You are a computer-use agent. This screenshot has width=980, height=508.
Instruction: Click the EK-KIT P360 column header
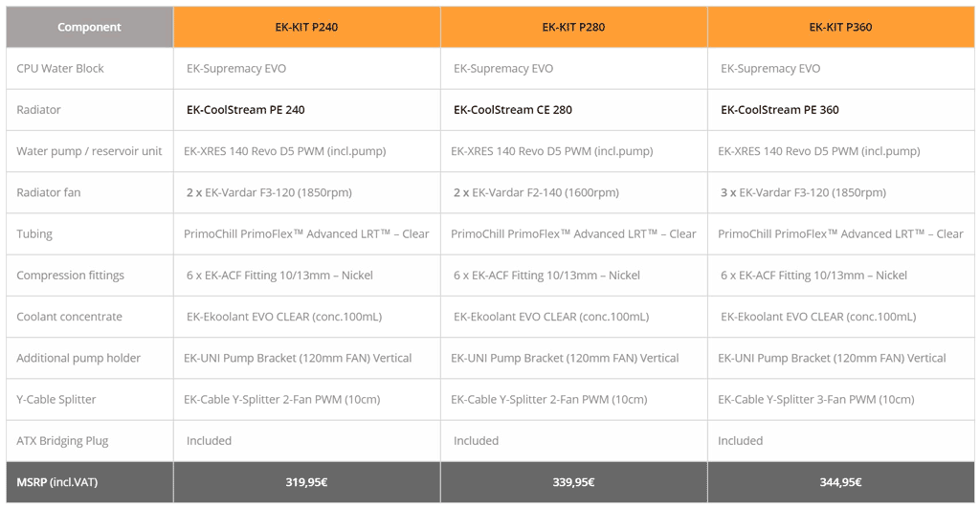pyautogui.click(x=840, y=27)
